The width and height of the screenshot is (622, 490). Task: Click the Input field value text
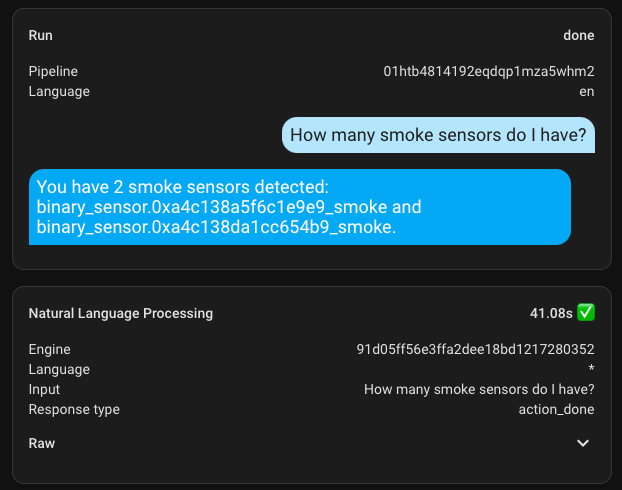pyautogui.click(x=479, y=390)
